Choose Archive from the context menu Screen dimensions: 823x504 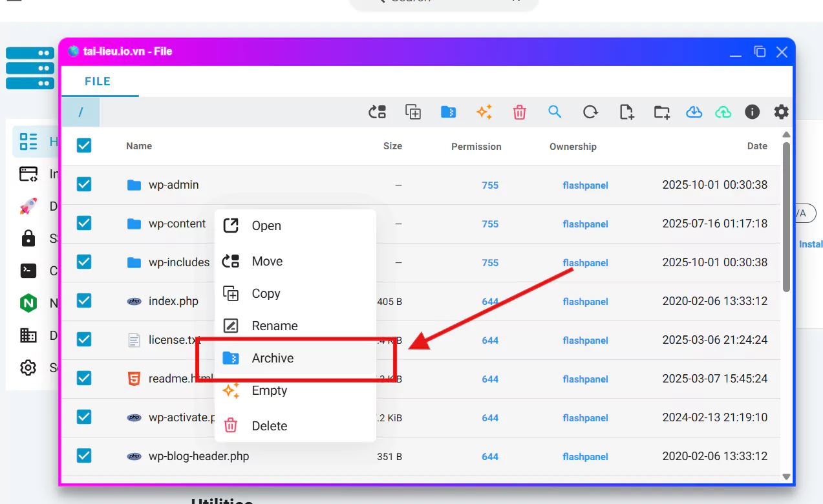point(272,358)
